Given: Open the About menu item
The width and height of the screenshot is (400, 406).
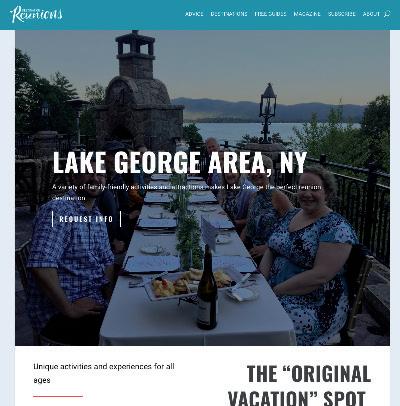Looking at the screenshot, I should (371, 14).
